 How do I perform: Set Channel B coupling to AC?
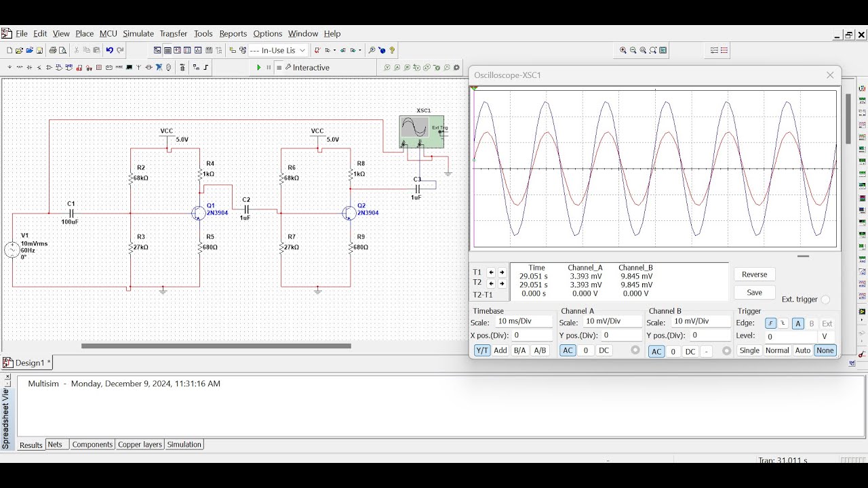point(656,352)
